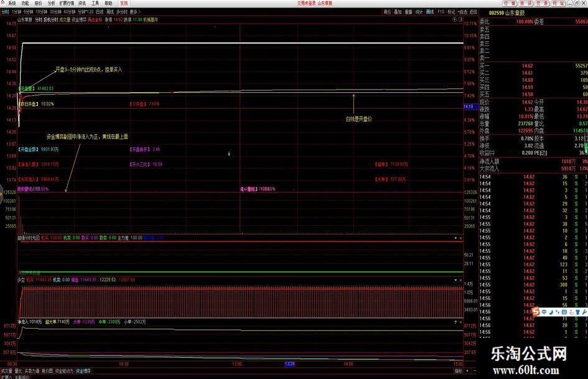Open the 资讯 menu
The width and height of the screenshot is (588, 379).
[82, 3]
